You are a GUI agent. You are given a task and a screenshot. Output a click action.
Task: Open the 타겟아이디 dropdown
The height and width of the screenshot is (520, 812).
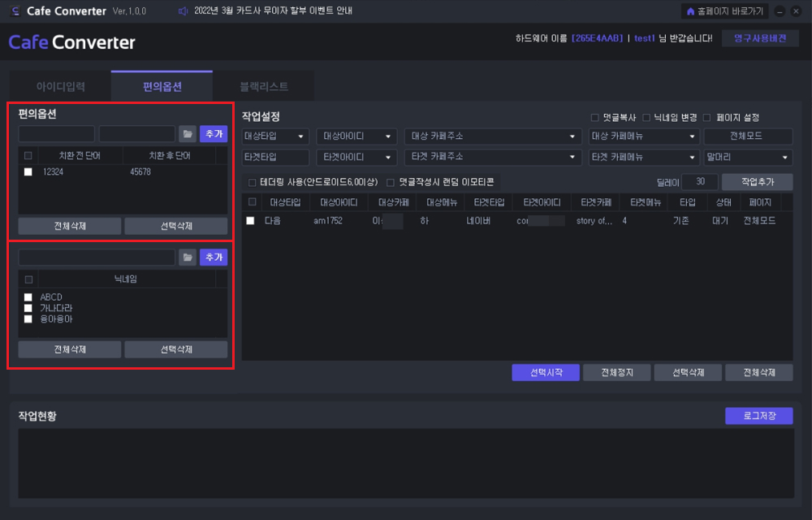(356, 157)
